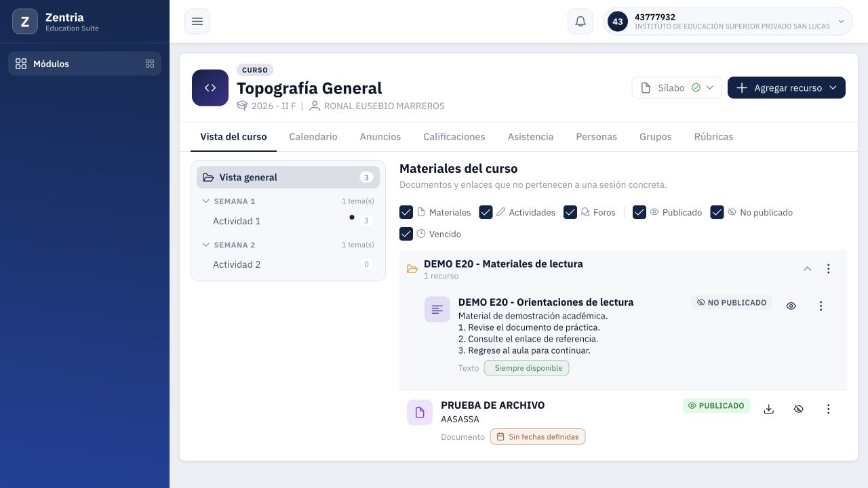Screen dimensions: 868x488
Task: Open options menu for Orientaciones de lectura
Action: coord(821,306)
